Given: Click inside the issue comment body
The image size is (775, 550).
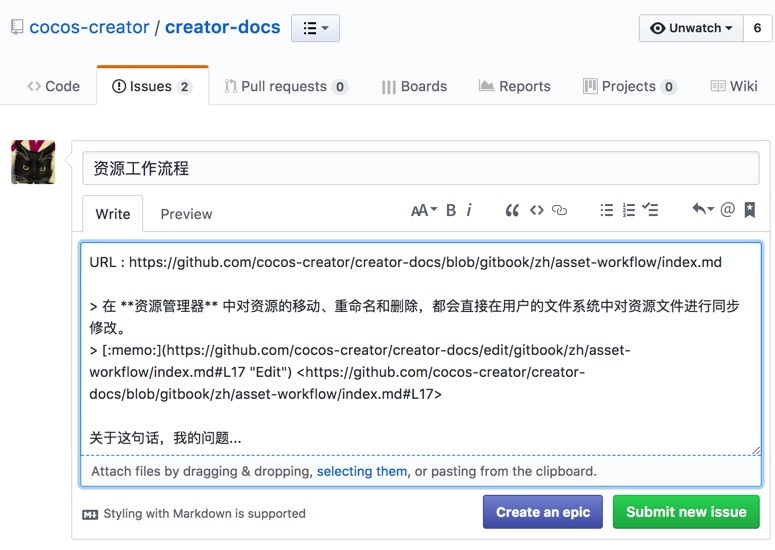Looking at the screenshot, I should tap(421, 349).
